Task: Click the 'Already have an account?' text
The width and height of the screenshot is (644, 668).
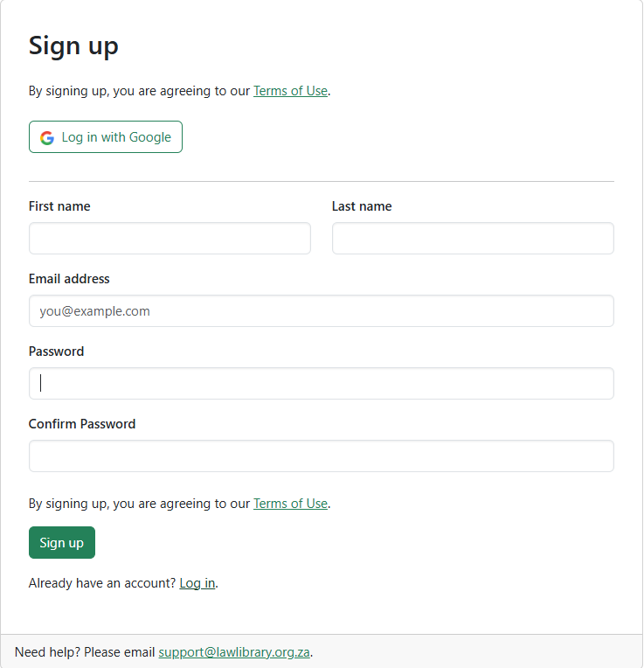Action: tap(102, 583)
